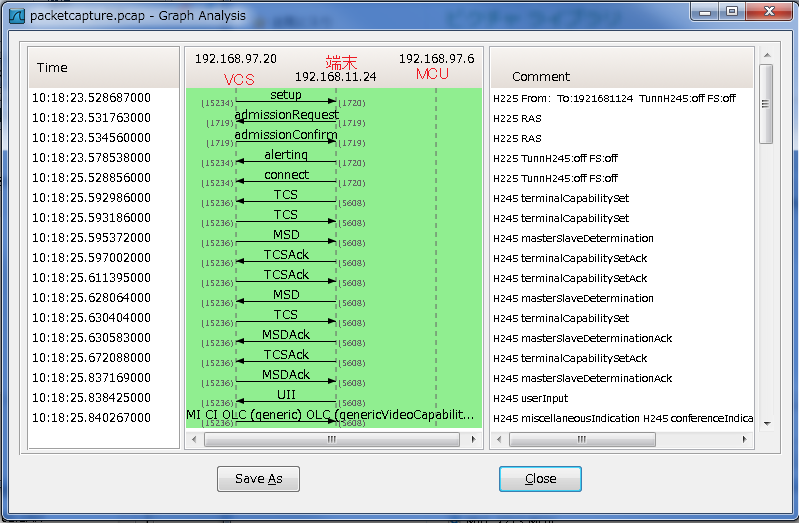This screenshot has width=799, height=523.
Task: Select time 10:18:25.672088000
Action: (91, 357)
